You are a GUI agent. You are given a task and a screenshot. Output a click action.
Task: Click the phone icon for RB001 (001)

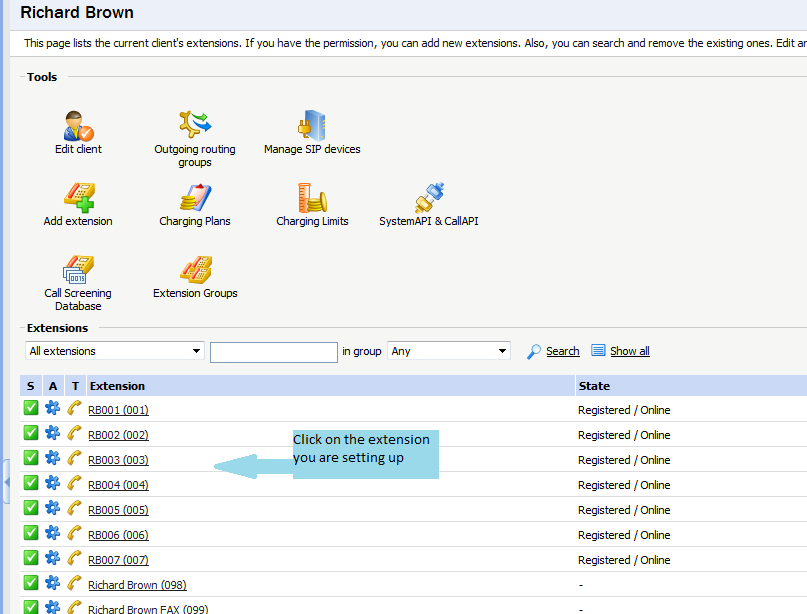pyautogui.click(x=75, y=408)
